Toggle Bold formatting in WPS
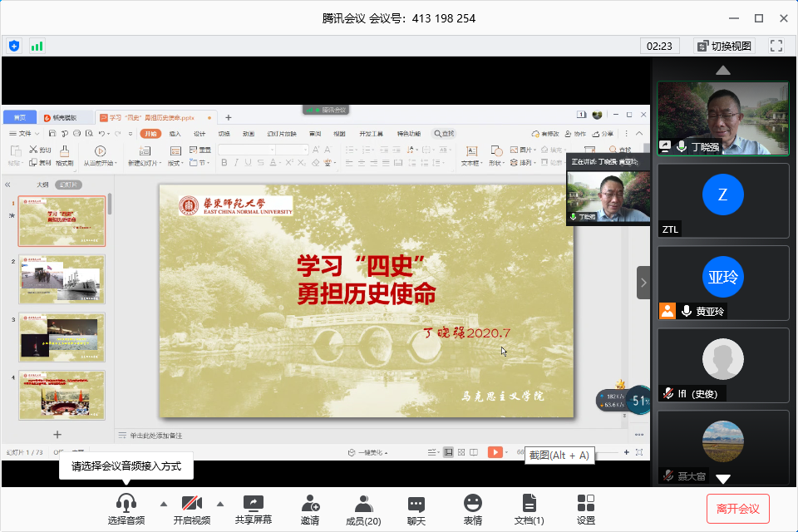 pyautogui.click(x=224, y=162)
